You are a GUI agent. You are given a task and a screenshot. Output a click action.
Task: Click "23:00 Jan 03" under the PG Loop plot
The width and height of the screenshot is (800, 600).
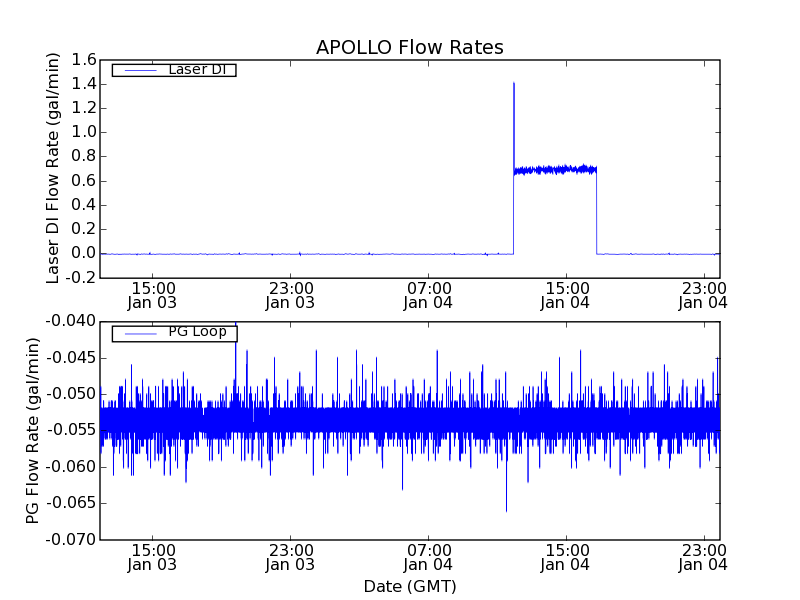click(290, 558)
